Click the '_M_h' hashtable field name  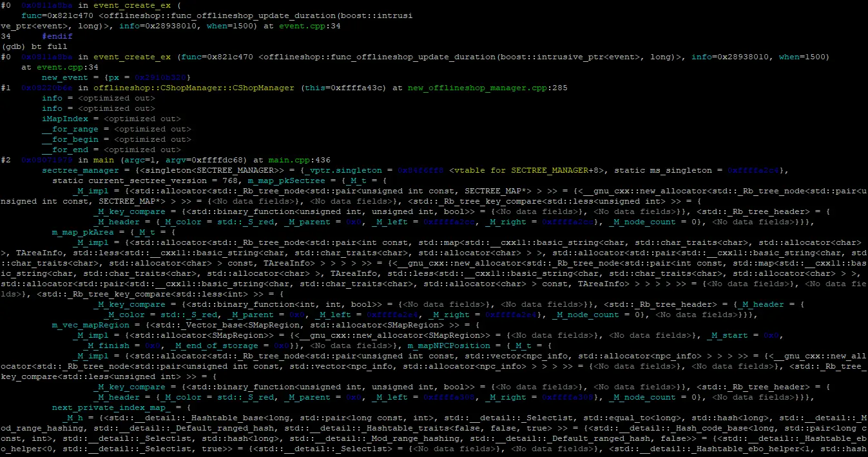point(73,418)
